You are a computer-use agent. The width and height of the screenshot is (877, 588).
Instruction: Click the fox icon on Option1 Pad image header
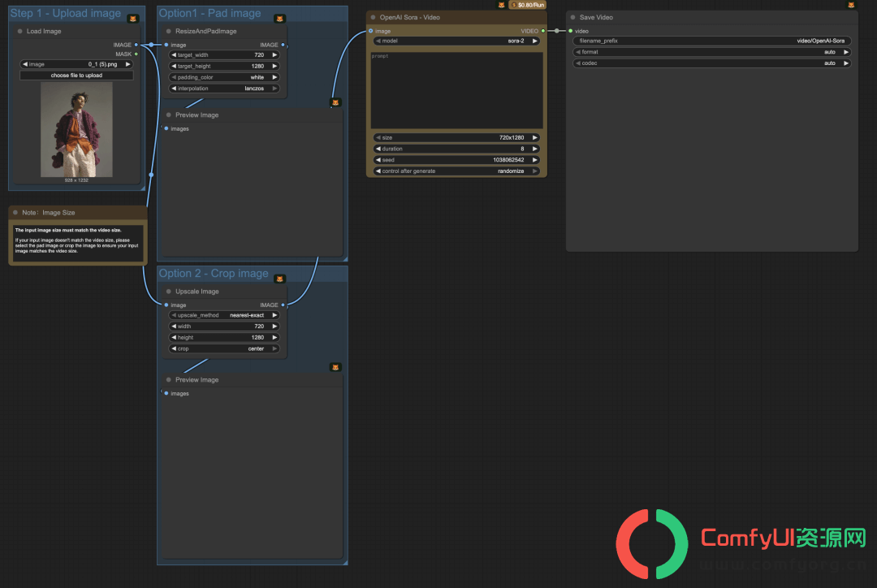coord(279,19)
